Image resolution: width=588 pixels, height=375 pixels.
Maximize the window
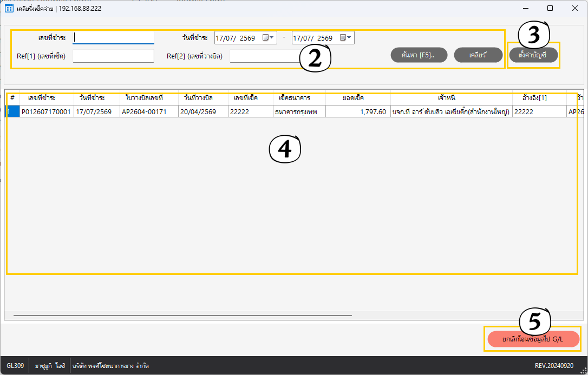(550, 8)
